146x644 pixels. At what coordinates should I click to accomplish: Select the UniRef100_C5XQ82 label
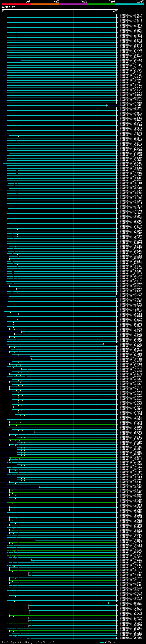pos(131,301)
